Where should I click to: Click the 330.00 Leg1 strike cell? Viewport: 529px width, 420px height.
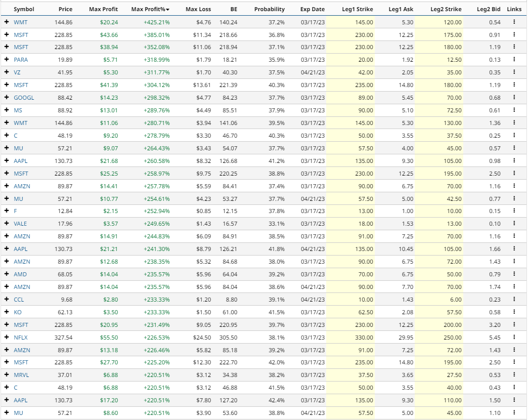364,338
